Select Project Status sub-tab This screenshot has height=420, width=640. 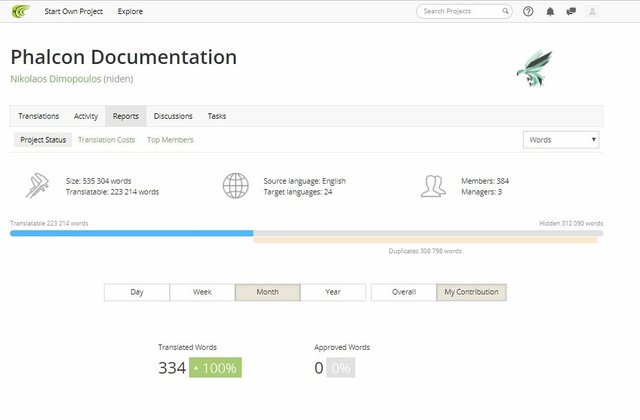coord(43,140)
